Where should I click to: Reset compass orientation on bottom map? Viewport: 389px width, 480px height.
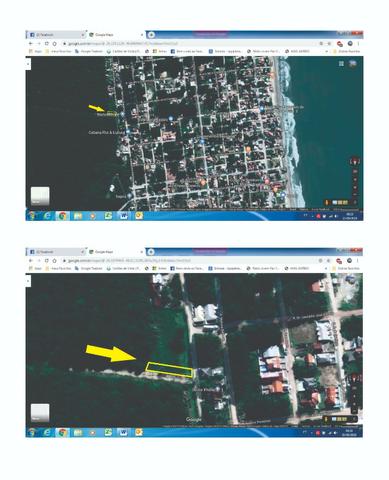(355, 378)
